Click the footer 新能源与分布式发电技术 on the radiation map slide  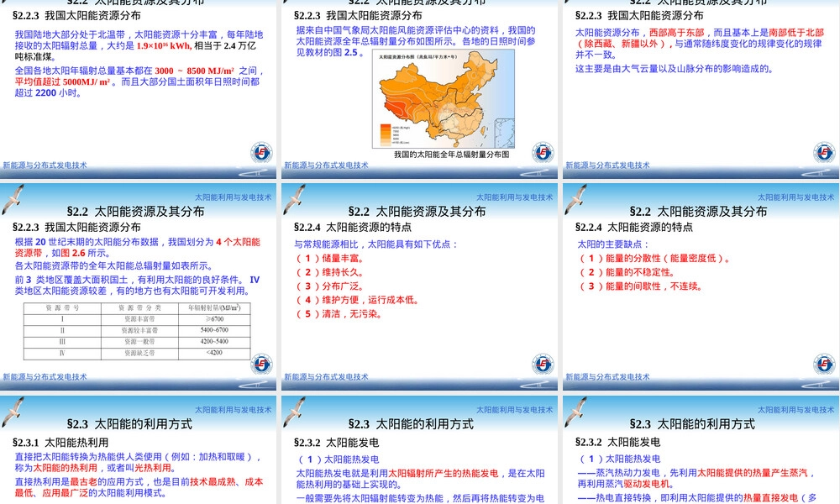point(326,165)
